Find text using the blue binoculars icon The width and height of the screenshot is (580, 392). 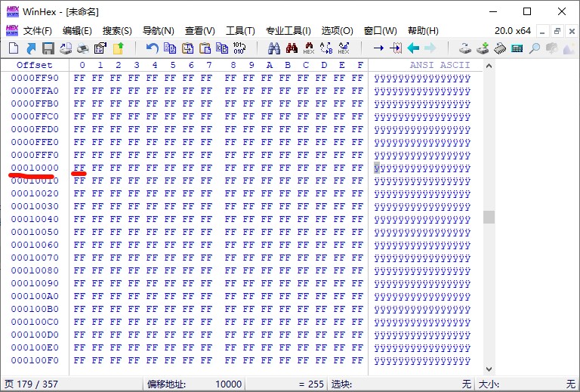274,48
